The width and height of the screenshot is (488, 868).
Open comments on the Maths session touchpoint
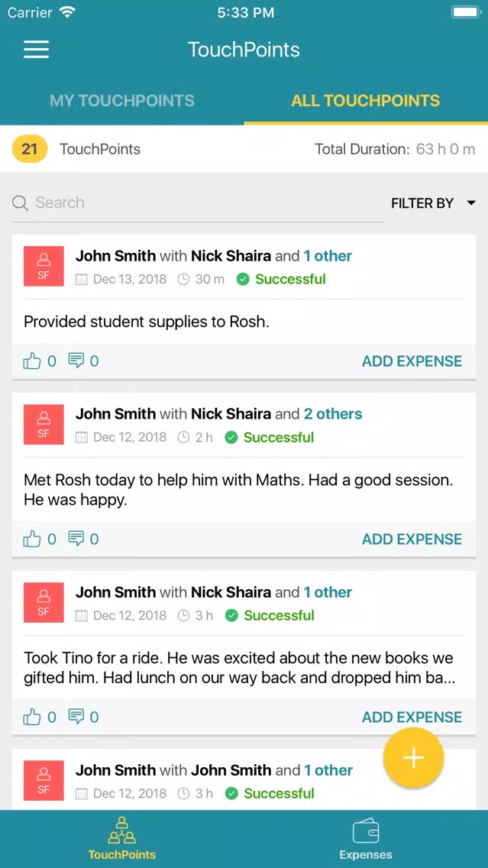(x=76, y=539)
